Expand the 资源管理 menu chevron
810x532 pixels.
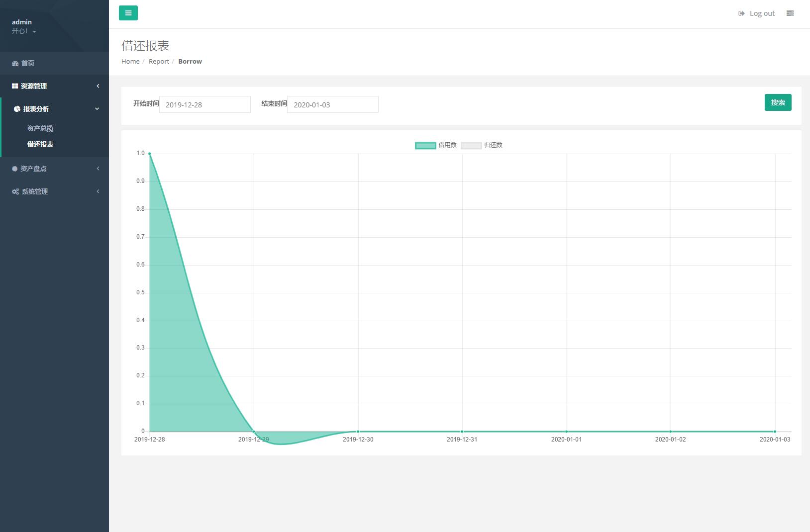pyautogui.click(x=98, y=86)
